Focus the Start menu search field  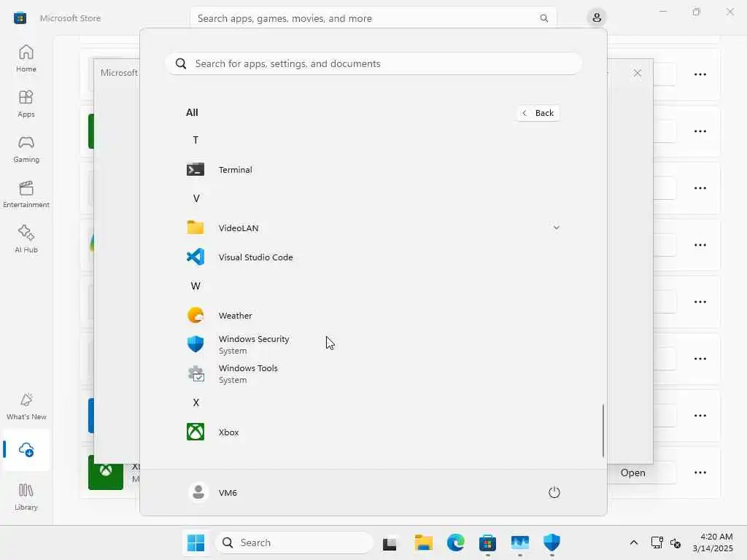(373, 63)
